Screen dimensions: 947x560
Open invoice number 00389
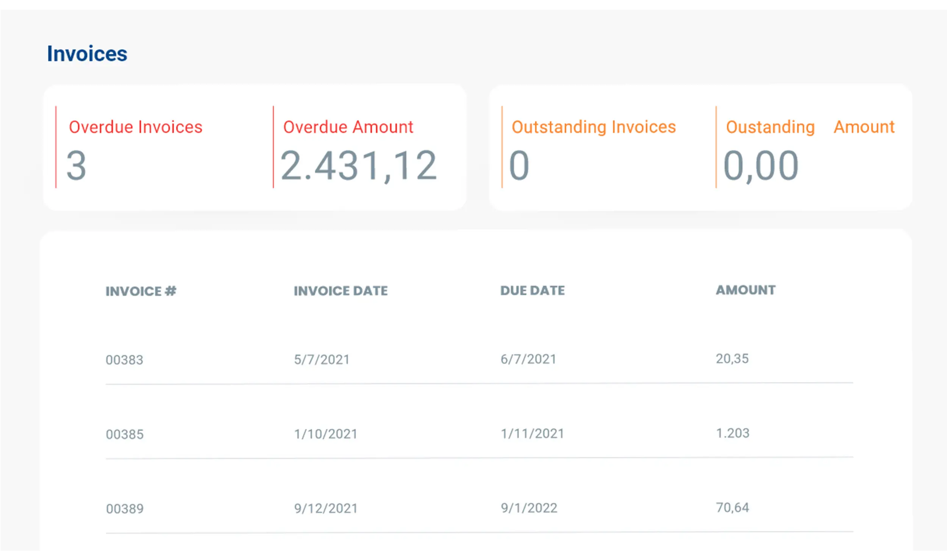[x=125, y=509]
